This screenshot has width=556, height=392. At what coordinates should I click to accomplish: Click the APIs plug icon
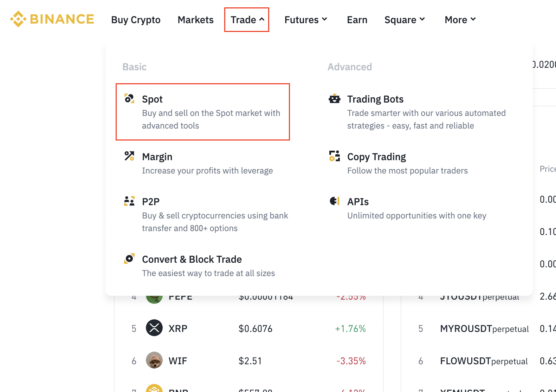pyautogui.click(x=335, y=201)
